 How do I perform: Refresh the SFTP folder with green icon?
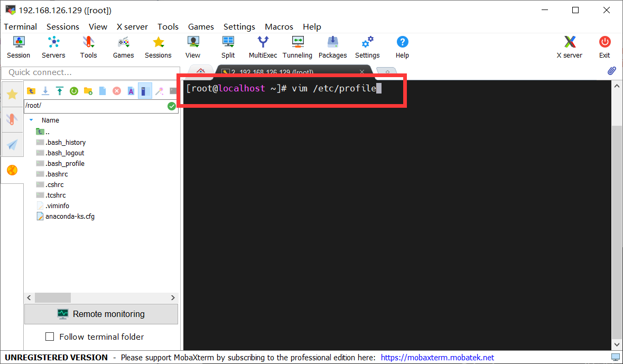[74, 91]
